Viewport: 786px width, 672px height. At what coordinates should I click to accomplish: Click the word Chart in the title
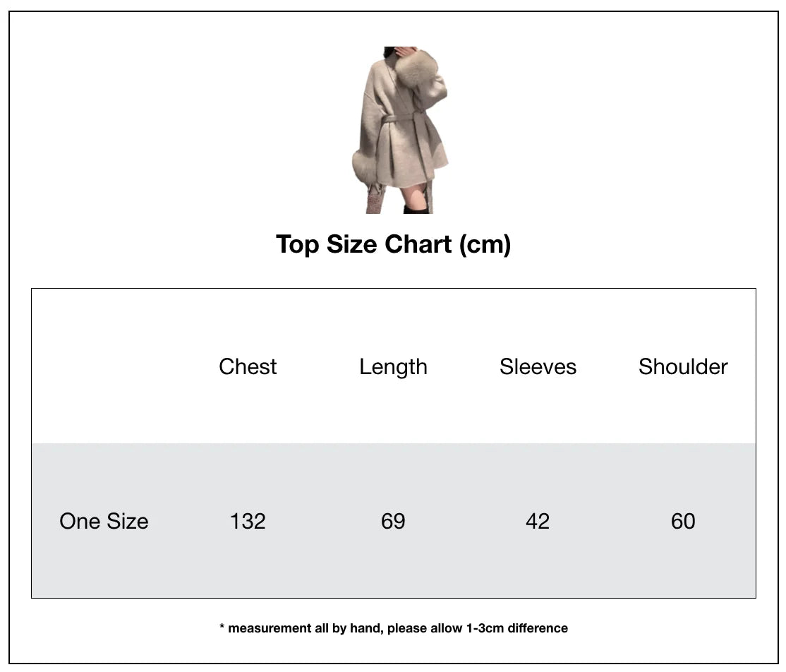click(418, 244)
